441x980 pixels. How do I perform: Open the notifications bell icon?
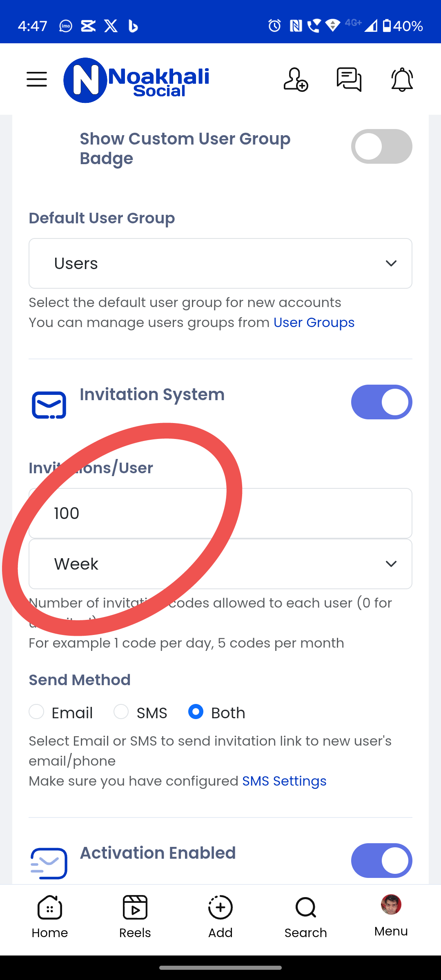pyautogui.click(x=402, y=80)
